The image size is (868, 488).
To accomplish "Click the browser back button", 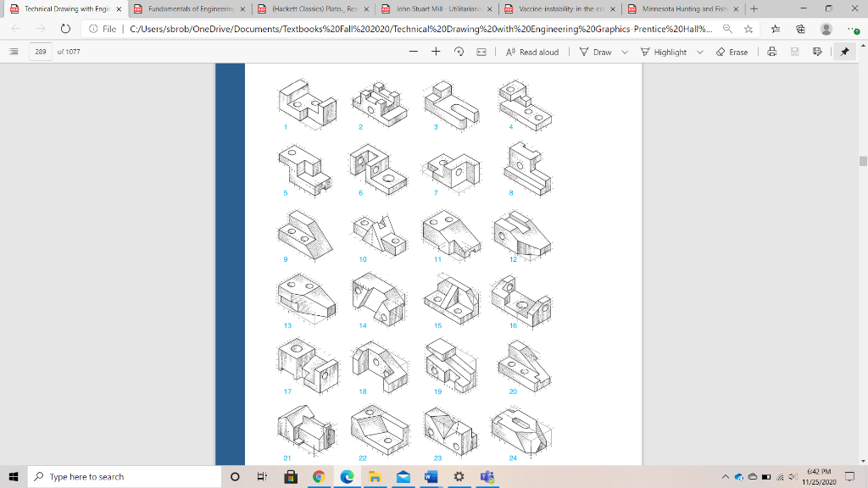I will (15, 27).
